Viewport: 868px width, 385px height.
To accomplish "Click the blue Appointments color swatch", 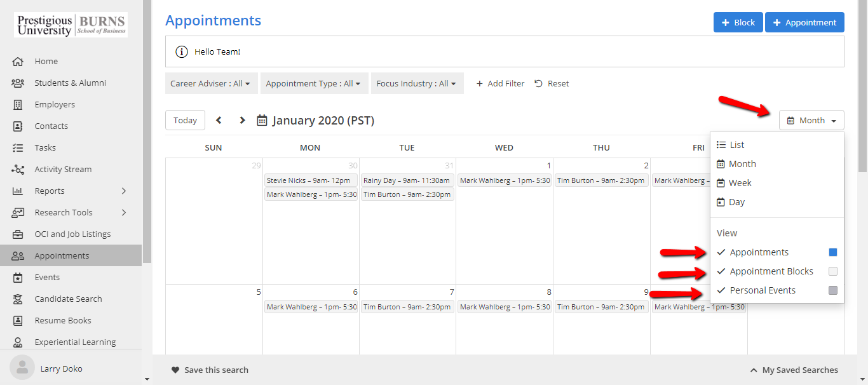I will pyautogui.click(x=833, y=252).
